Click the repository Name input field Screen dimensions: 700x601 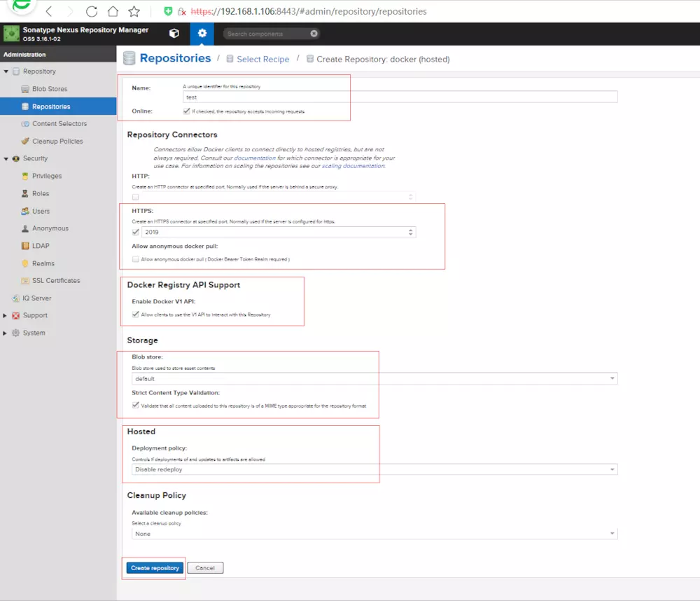tap(400, 97)
